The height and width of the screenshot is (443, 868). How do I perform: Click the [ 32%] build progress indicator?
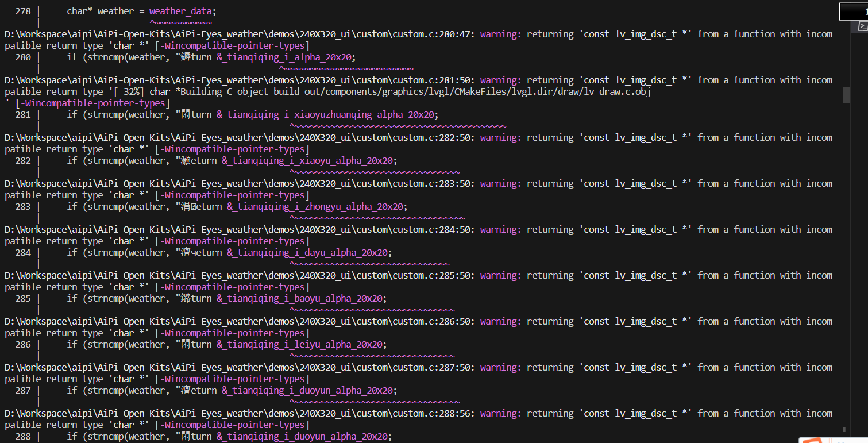[128, 91]
